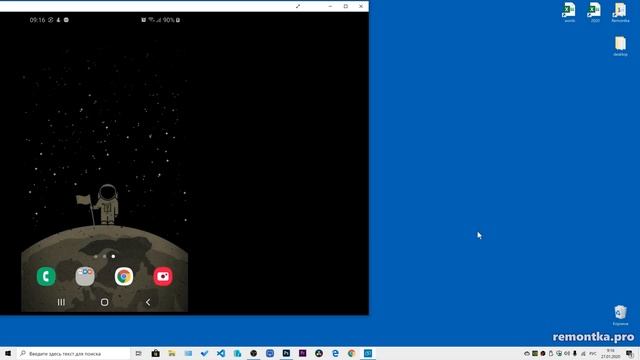Tap the Android recent apps button
This screenshot has width=640, height=360.
[61, 302]
